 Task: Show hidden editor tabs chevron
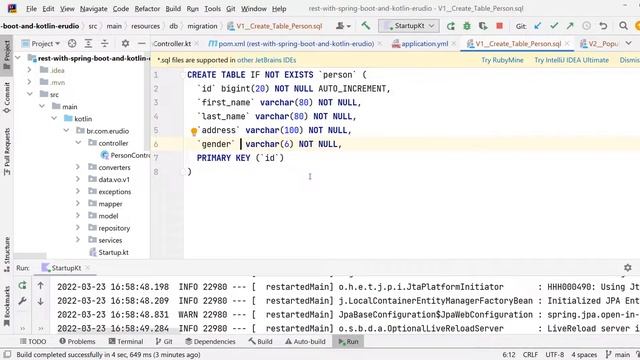[x=629, y=43]
